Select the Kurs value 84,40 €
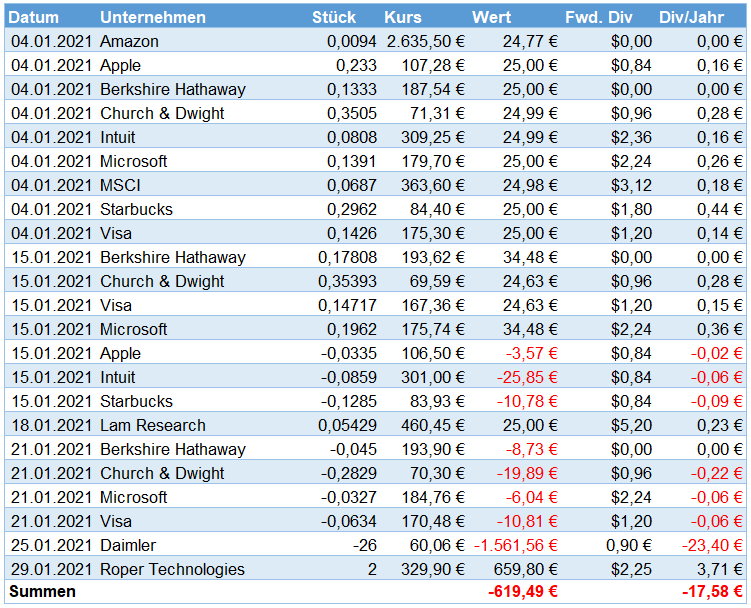 point(437,209)
